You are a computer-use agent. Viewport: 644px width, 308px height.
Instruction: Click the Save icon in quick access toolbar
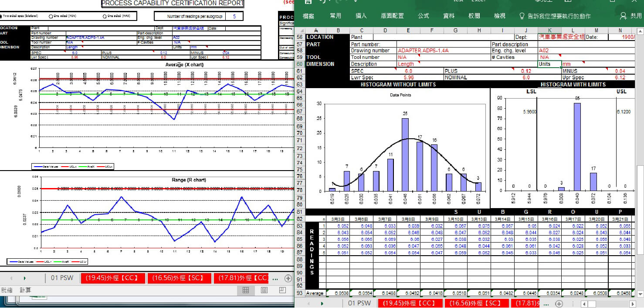pyautogui.click(x=308, y=1)
